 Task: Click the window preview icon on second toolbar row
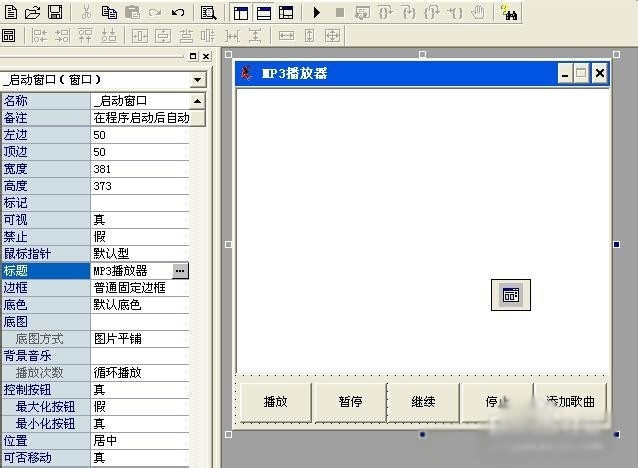coord(8,36)
